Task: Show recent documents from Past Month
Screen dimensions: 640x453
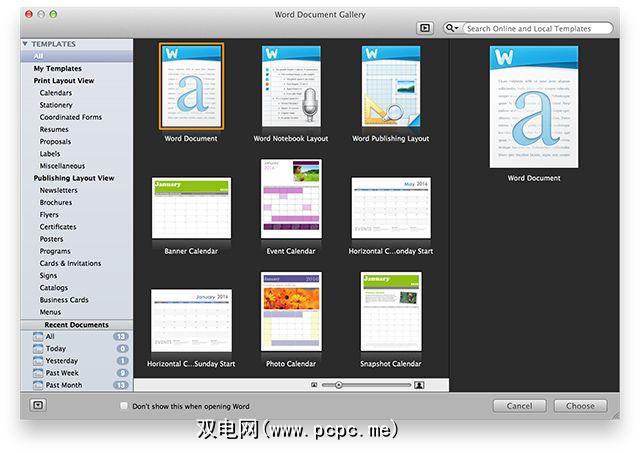Action: point(77,385)
